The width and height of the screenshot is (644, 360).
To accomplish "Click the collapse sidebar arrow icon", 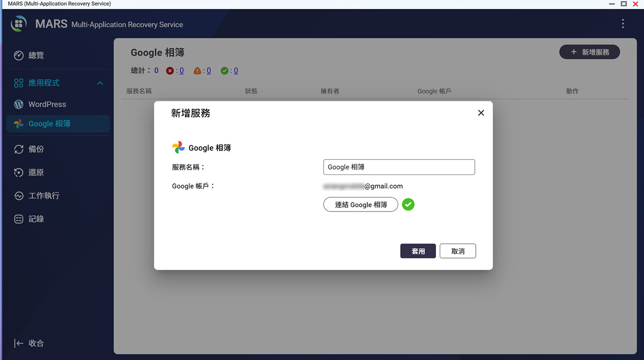I will [x=19, y=343].
